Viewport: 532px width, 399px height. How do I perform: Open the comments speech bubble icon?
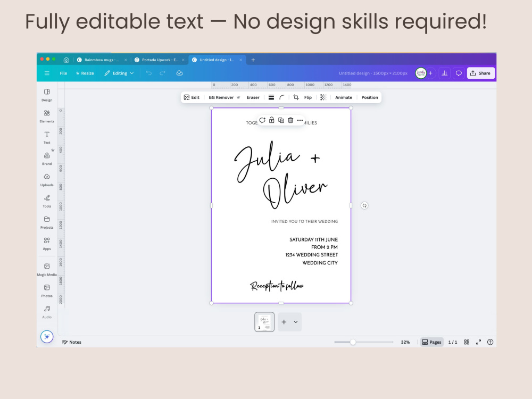coord(459,73)
